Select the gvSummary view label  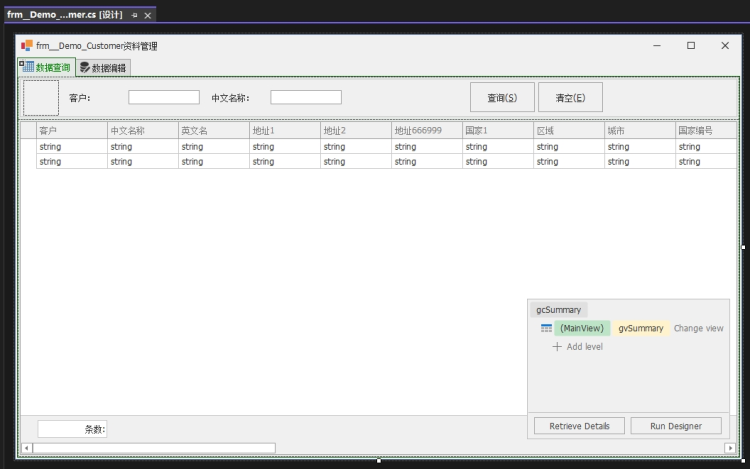(x=640, y=328)
